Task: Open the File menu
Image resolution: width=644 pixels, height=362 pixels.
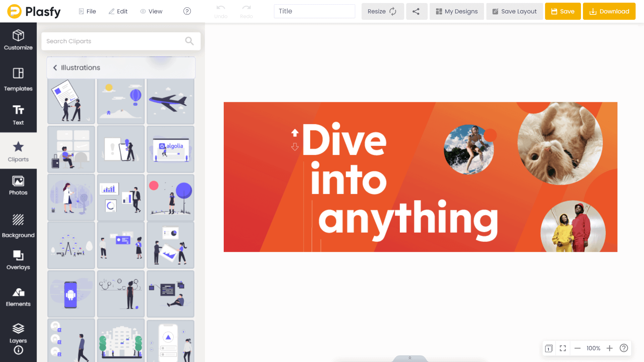Action: pos(87,11)
